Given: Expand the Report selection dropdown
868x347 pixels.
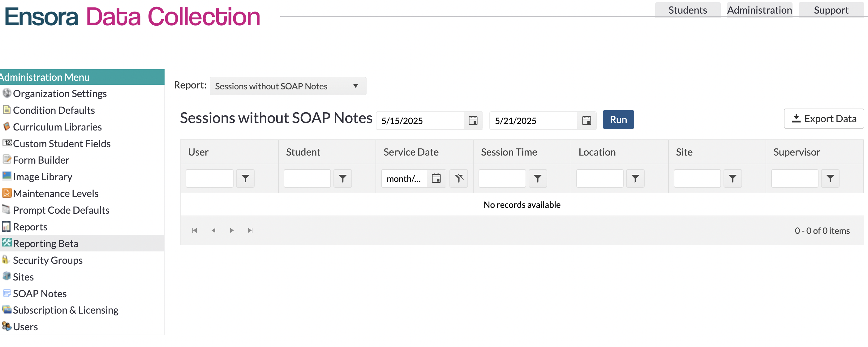Looking at the screenshot, I should (355, 86).
